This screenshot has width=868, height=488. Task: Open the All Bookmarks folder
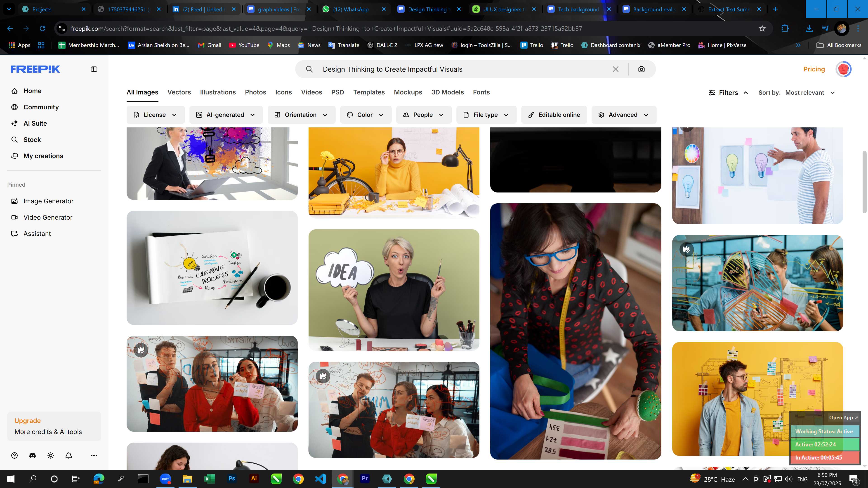coord(839,45)
